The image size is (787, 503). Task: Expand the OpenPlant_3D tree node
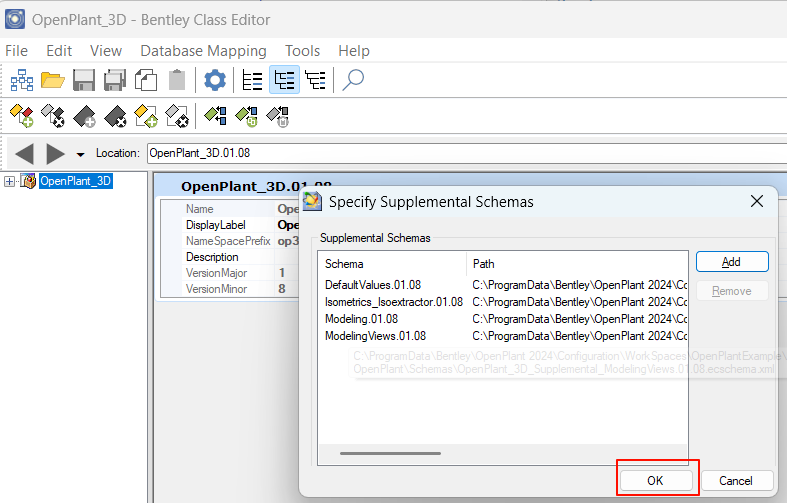tap(9, 181)
